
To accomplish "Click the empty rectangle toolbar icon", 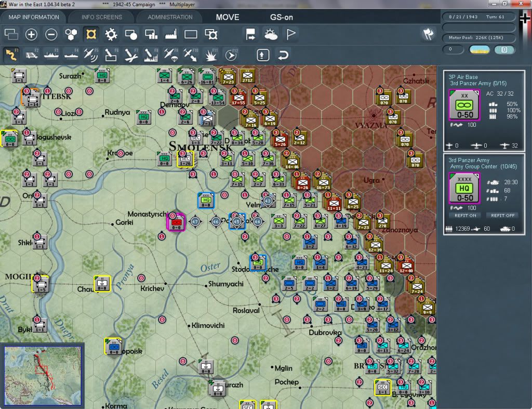I will (191, 34).
